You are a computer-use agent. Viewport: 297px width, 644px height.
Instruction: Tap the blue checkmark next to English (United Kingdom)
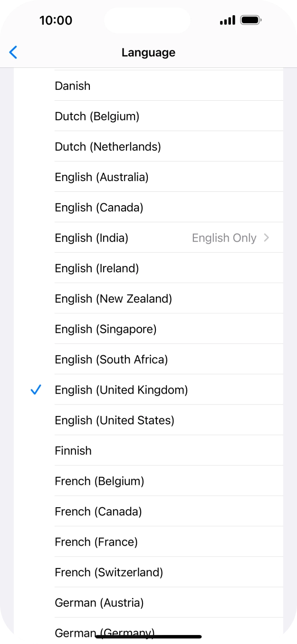36,389
